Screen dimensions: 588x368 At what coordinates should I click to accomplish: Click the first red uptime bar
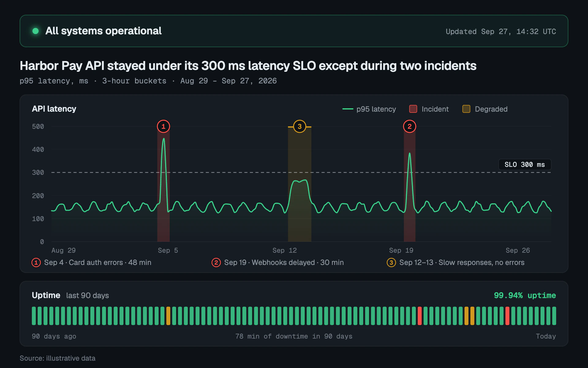[x=420, y=316]
